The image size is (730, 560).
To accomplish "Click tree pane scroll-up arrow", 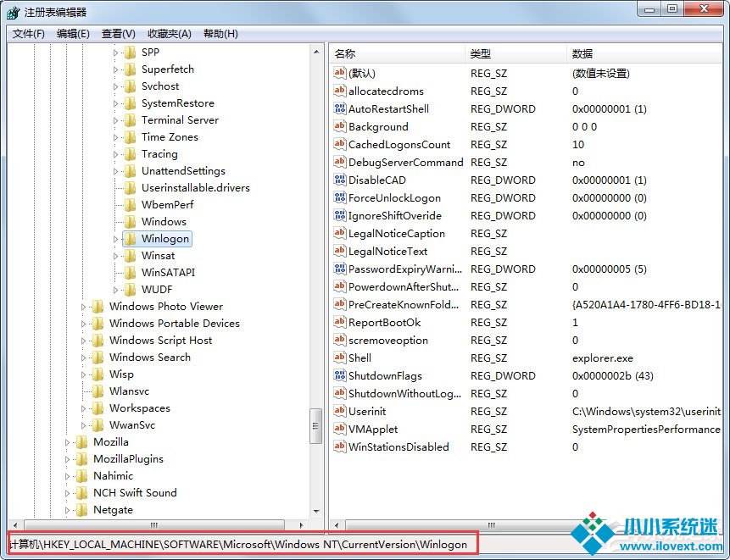I will [x=316, y=52].
